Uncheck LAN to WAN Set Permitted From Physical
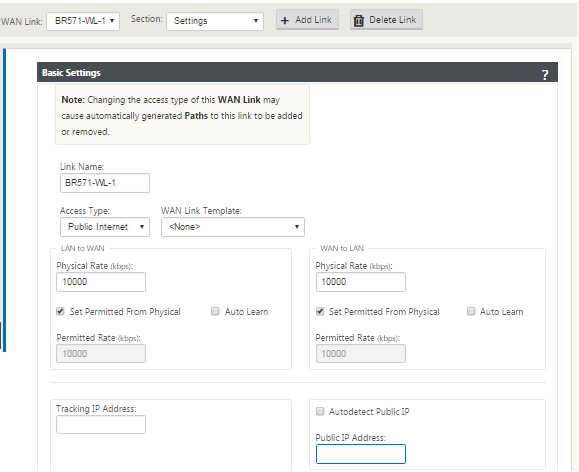Screen dimensions: 579x472 [x=60, y=311]
